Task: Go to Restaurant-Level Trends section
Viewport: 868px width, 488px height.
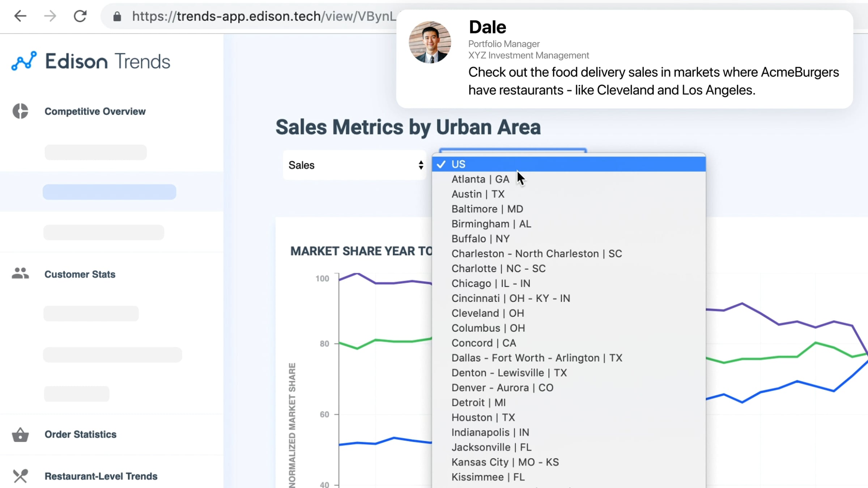Action: (x=101, y=476)
